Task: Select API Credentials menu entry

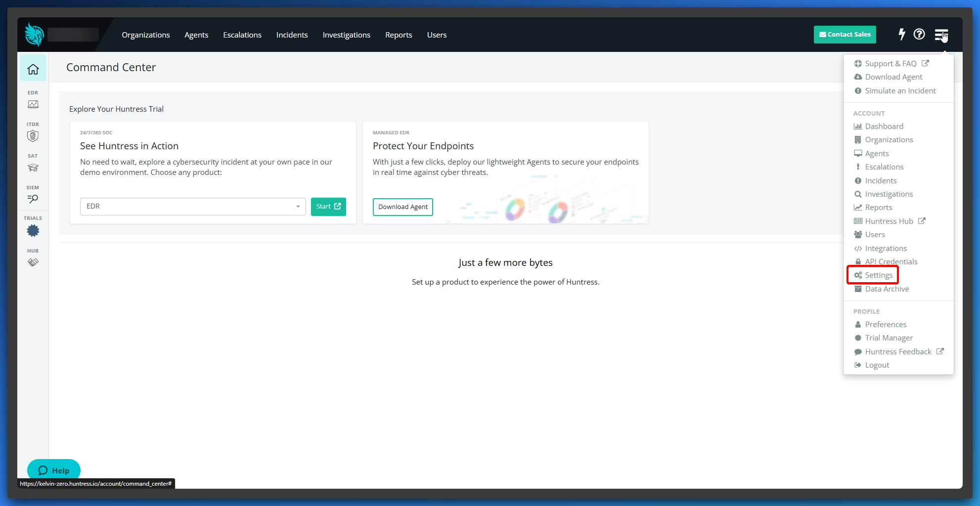Action: [x=886, y=262]
